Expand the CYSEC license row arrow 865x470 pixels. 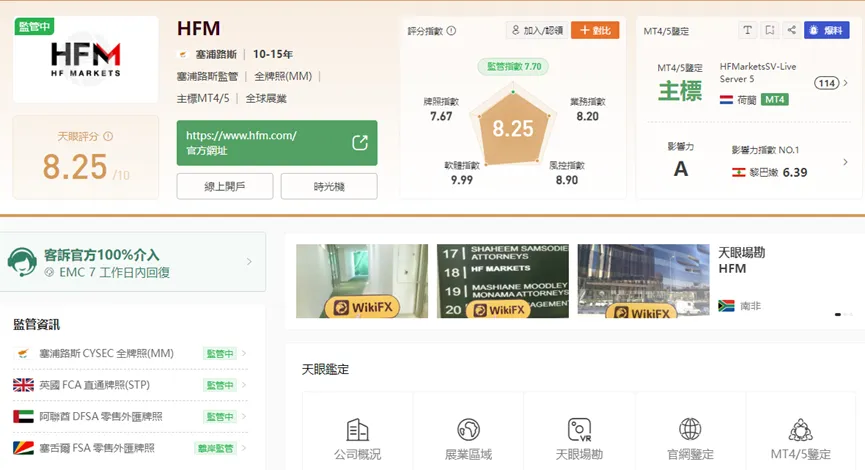tap(244, 353)
